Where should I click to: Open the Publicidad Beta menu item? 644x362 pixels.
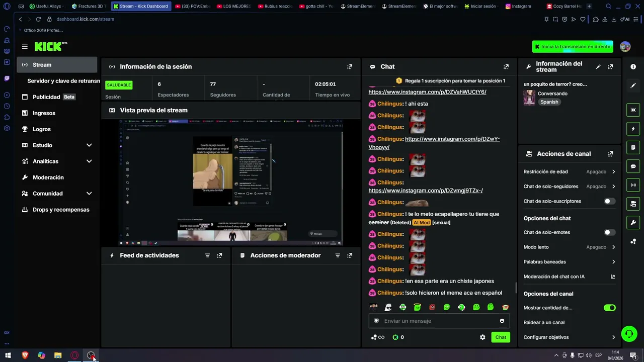point(57,97)
